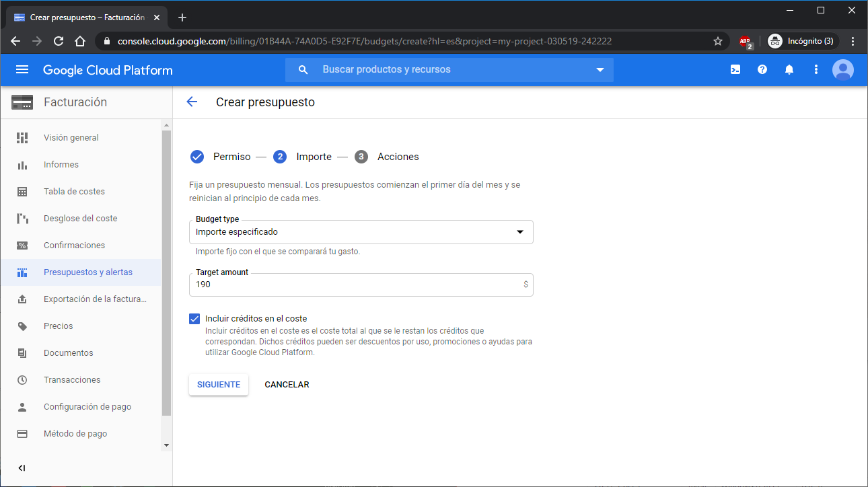Image resolution: width=868 pixels, height=487 pixels.
Task: Select Tabla de costes menu item
Action: click(x=74, y=192)
